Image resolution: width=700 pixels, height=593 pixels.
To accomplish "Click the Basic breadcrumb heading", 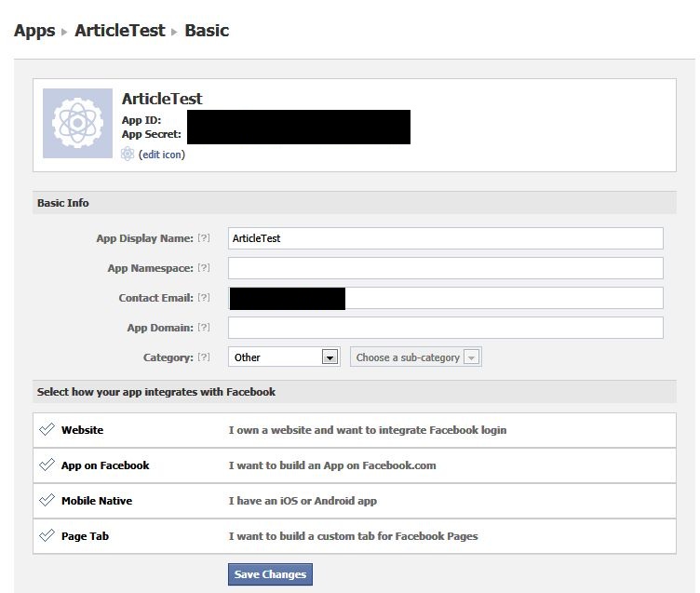I will 207,31.
